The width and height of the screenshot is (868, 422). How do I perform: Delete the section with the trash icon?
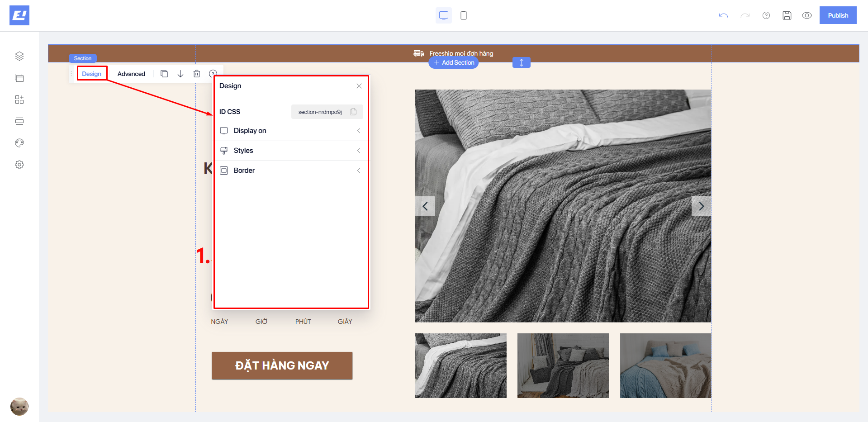pos(197,74)
